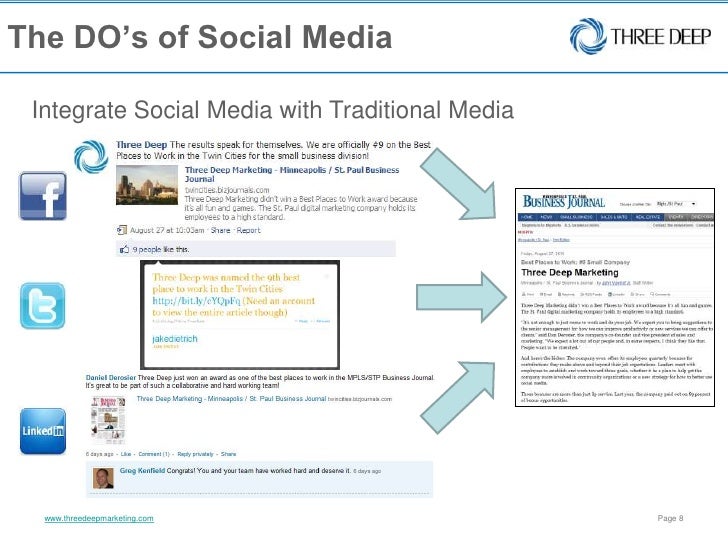Click the Three Deep swirl logo at top right

[x=588, y=36]
